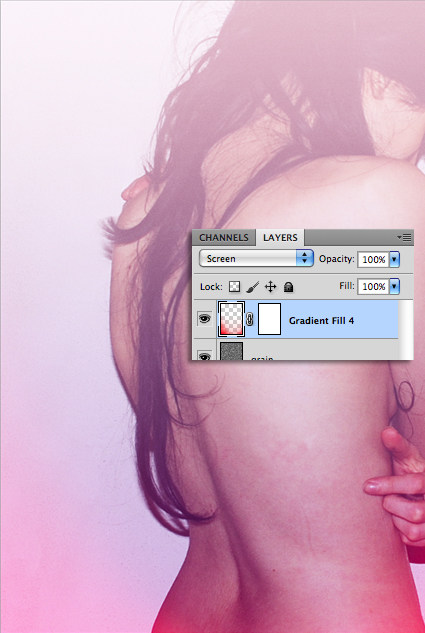Switch to the Channels tab
Screen dimensions: 425x633
click(x=224, y=237)
